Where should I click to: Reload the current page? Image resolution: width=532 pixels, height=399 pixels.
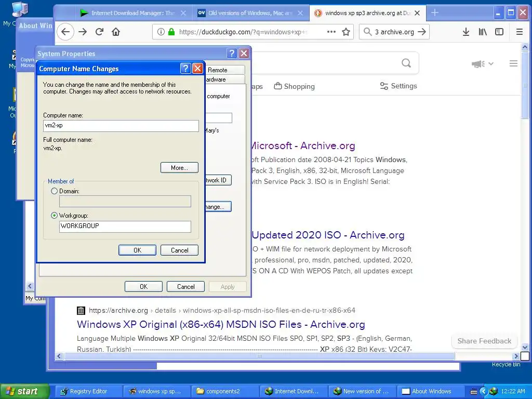click(x=99, y=32)
